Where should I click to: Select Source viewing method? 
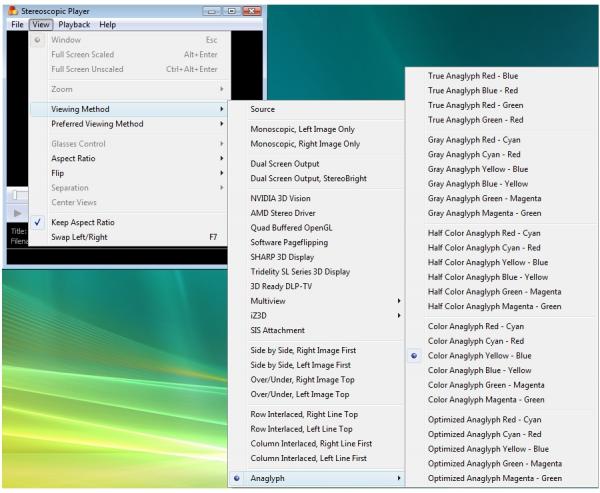(316, 109)
